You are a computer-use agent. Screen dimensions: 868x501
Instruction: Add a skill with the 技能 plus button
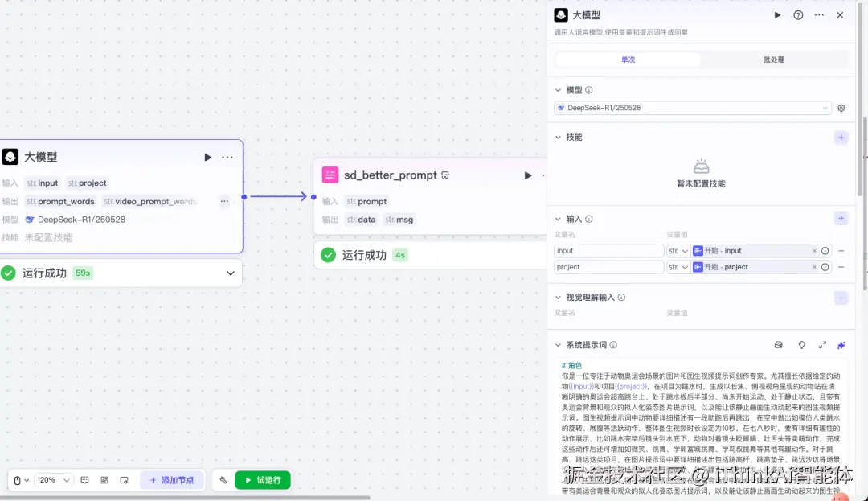pyautogui.click(x=841, y=138)
